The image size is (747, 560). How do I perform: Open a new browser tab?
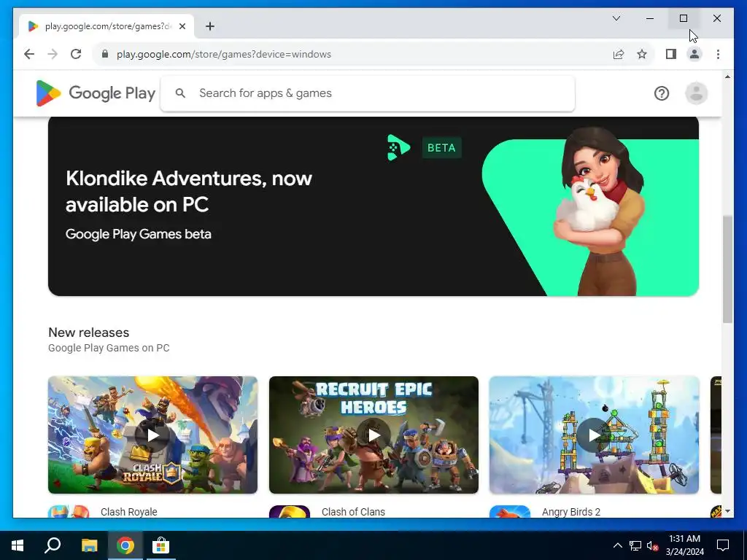(x=210, y=26)
